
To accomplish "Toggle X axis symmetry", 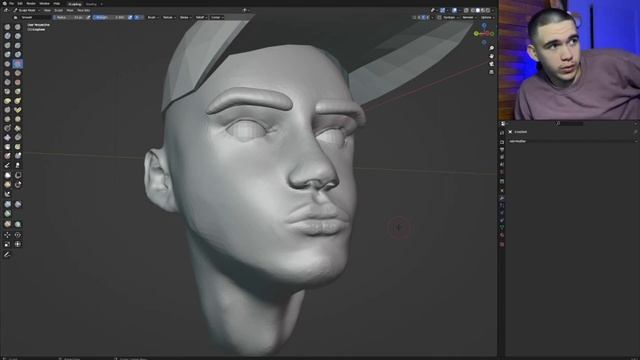I will [419, 18].
